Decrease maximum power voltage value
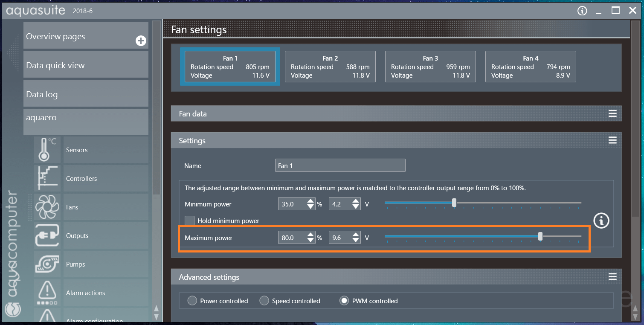The height and width of the screenshot is (325, 644). click(x=356, y=241)
